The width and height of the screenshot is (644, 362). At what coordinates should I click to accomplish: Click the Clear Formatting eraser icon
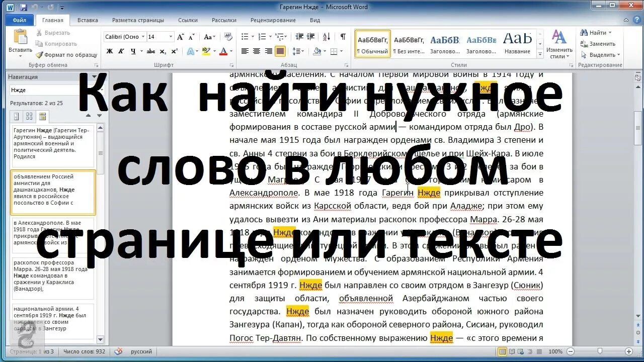point(228,37)
